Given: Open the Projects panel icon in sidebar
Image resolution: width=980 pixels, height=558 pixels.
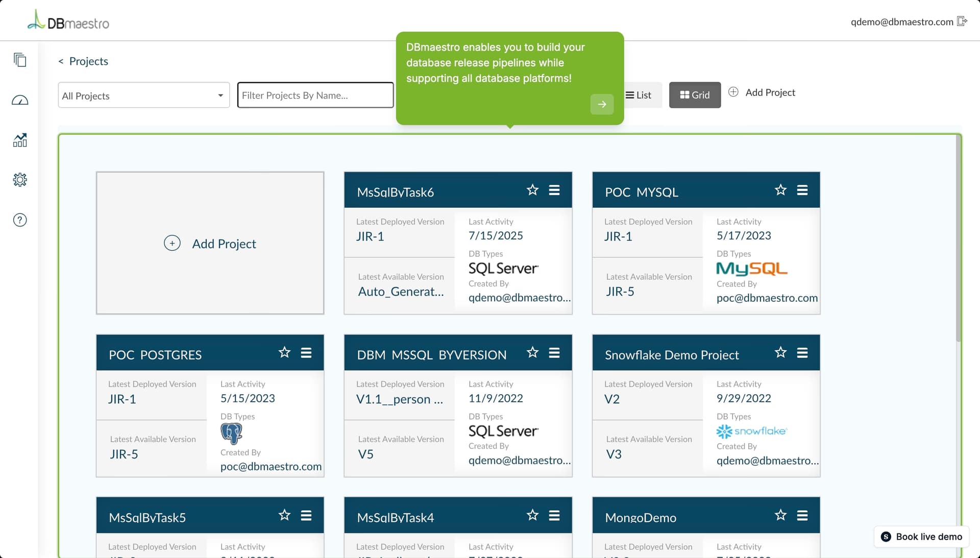Looking at the screenshot, I should click(20, 60).
